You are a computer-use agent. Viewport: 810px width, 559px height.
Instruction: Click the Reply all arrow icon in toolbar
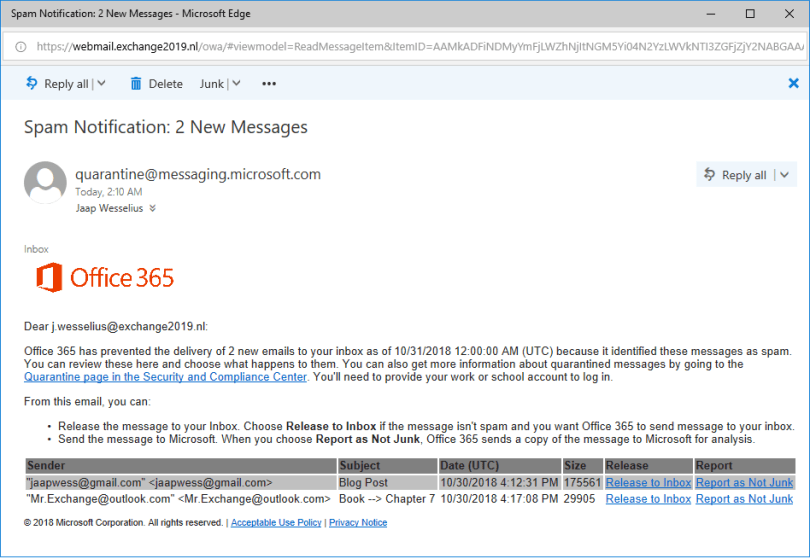point(31,84)
